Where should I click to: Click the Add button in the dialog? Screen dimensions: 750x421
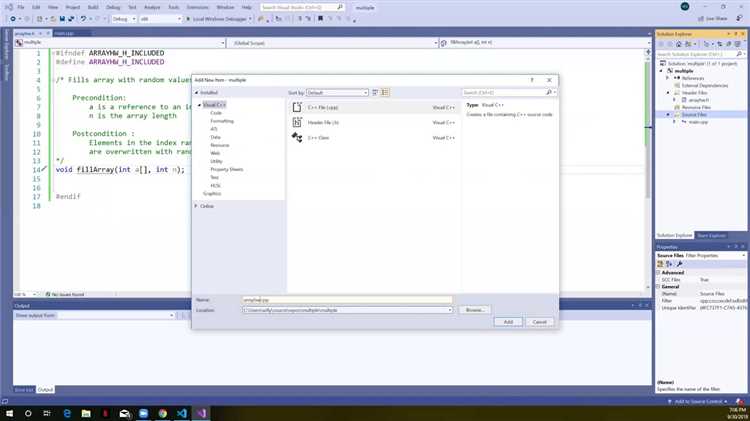[508, 322]
